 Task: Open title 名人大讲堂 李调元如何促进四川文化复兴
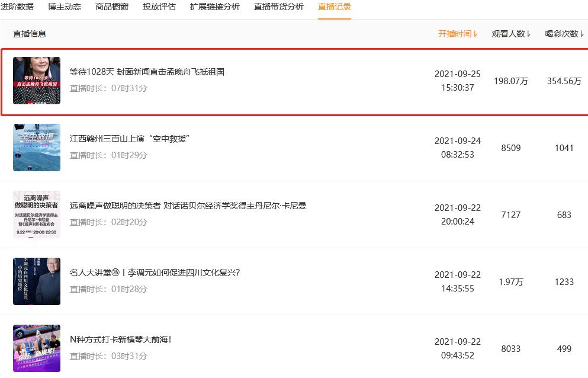[x=155, y=273]
